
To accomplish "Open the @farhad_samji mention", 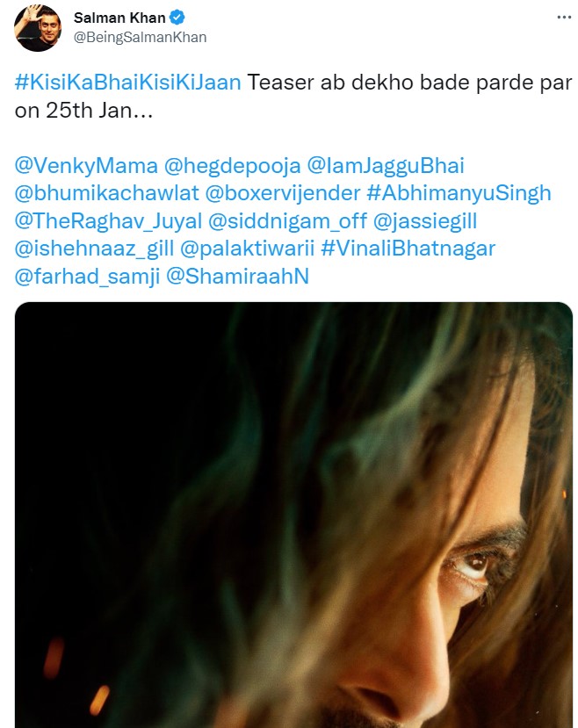I will pyautogui.click(x=87, y=277).
